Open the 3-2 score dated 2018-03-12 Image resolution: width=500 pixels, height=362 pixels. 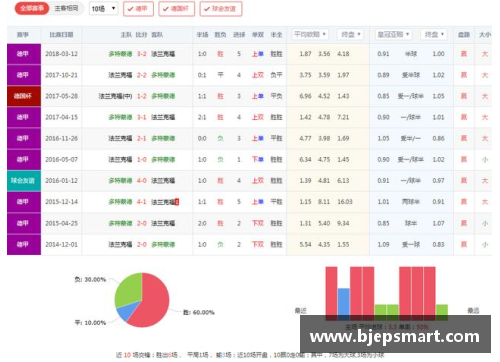coord(142,54)
